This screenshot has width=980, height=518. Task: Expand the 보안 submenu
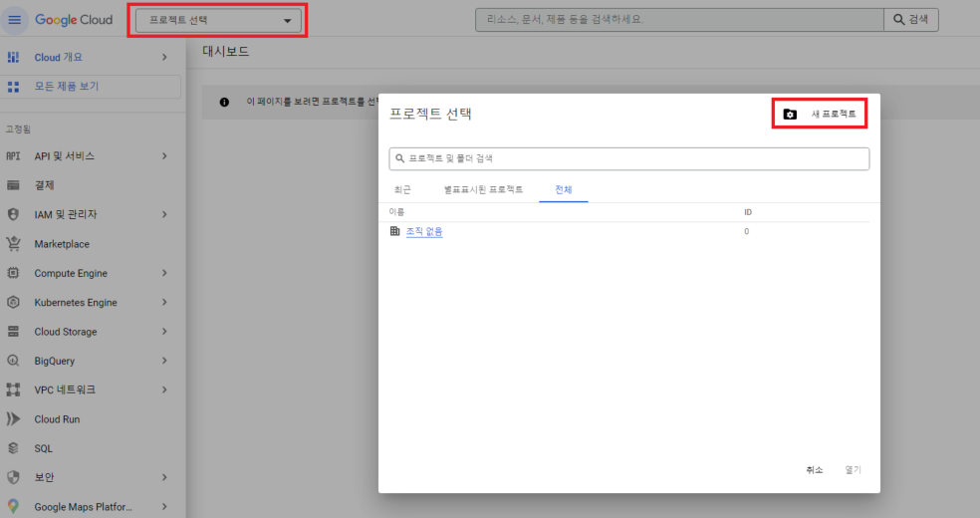coord(164,477)
